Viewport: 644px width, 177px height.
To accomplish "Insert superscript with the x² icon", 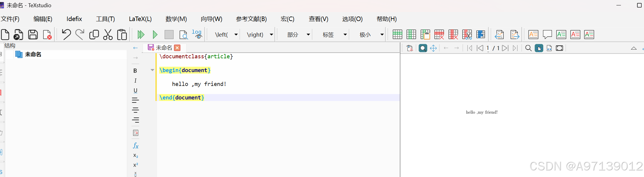I will [136, 165].
